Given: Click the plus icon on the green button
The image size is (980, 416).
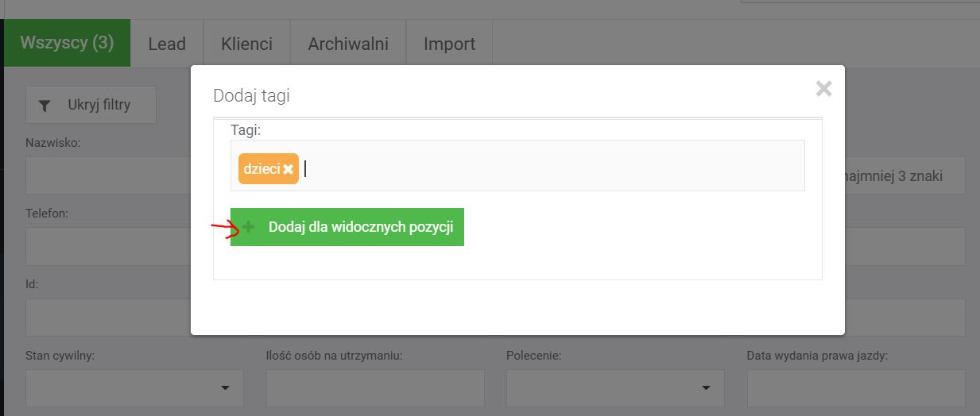Looking at the screenshot, I should [249, 227].
